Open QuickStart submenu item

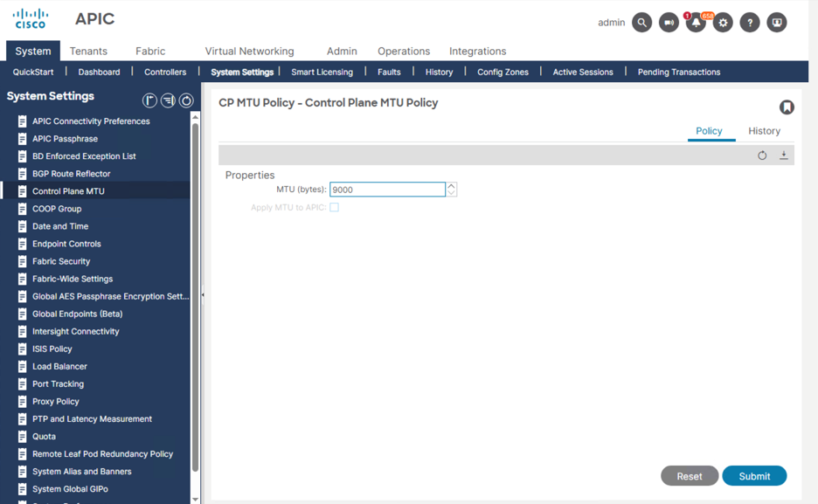(33, 72)
